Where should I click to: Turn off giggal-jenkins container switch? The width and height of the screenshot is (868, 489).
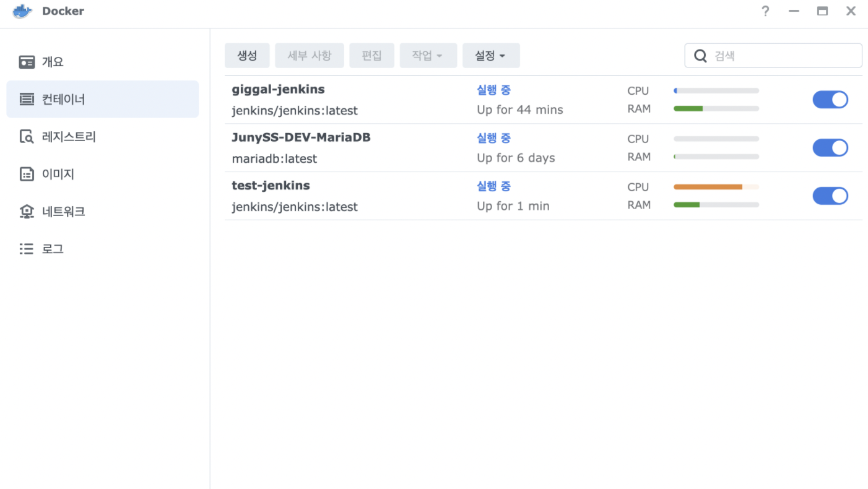[830, 100]
